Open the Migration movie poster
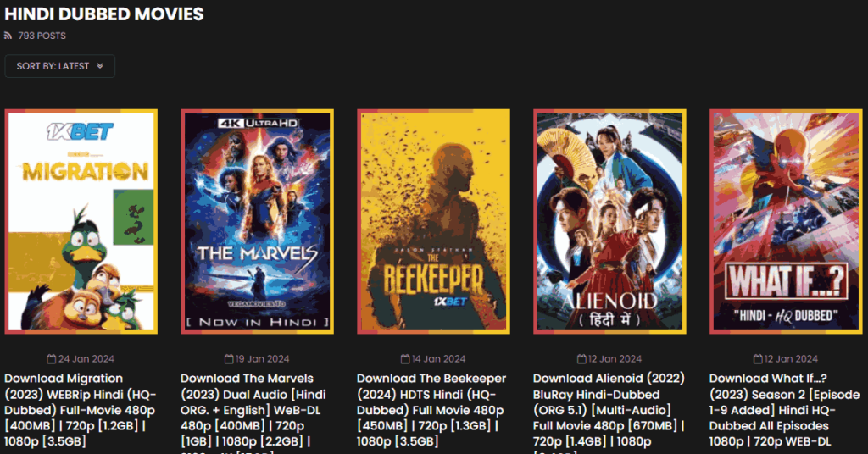The image size is (868, 454). (x=81, y=221)
